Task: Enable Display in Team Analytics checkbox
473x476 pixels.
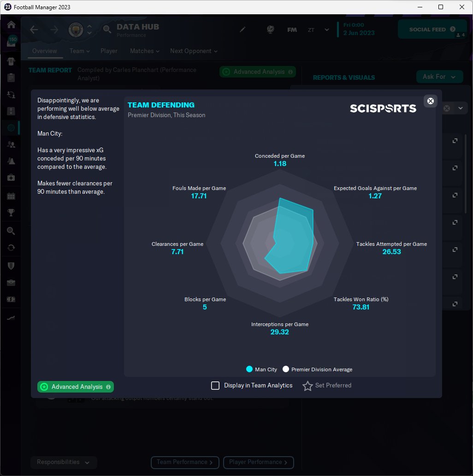Action: (x=215, y=386)
